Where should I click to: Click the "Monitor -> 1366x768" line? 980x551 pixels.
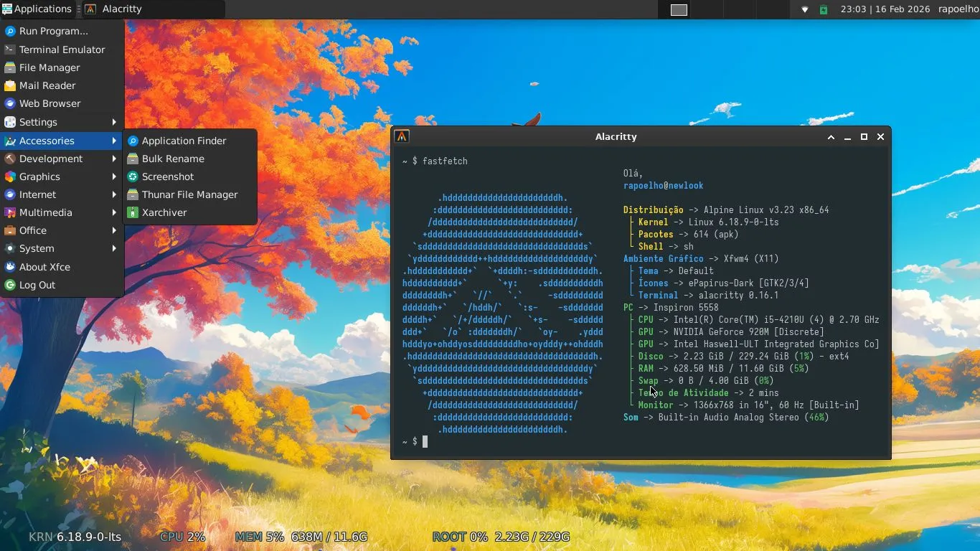(749, 405)
